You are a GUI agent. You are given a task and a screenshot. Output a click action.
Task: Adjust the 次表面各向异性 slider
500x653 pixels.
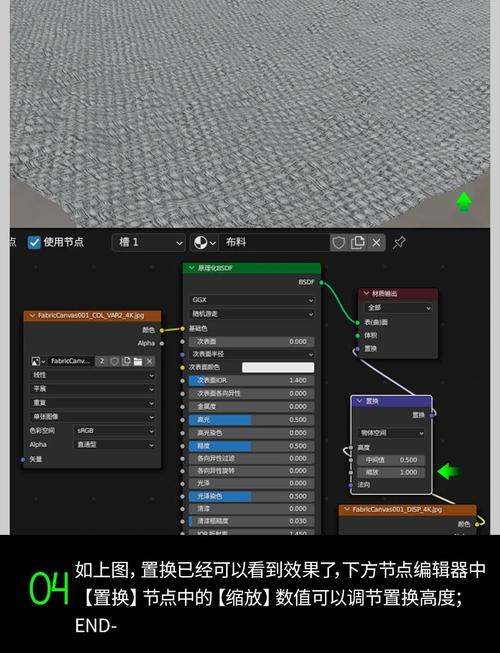coord(251,394)
